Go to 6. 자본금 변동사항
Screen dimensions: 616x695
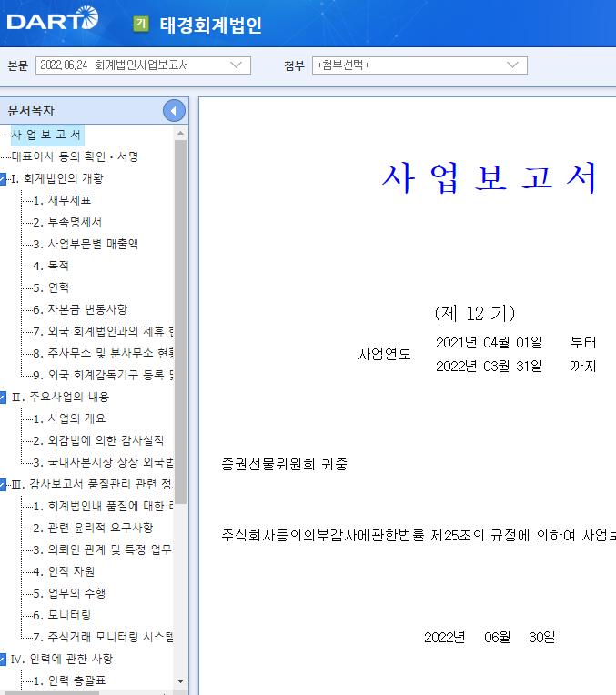(80, 309)
